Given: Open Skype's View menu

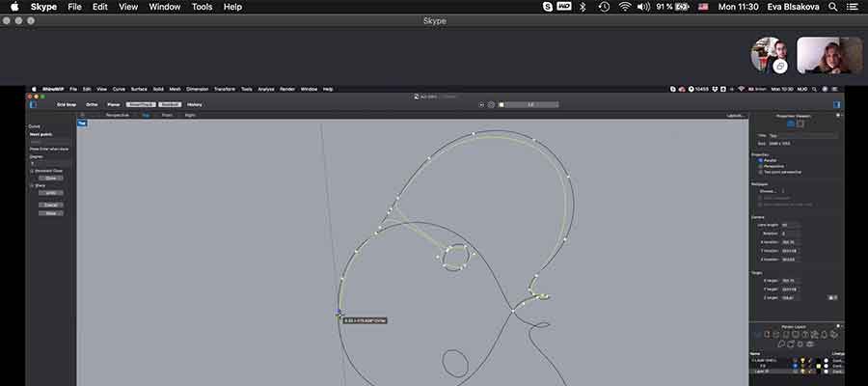Looking at the screenshot, I should click(x=128, y=7).
